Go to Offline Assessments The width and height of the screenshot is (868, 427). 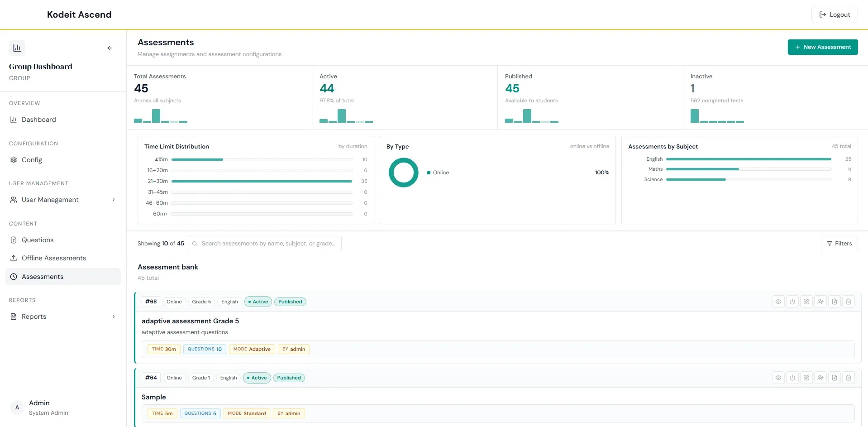point(63,258)
